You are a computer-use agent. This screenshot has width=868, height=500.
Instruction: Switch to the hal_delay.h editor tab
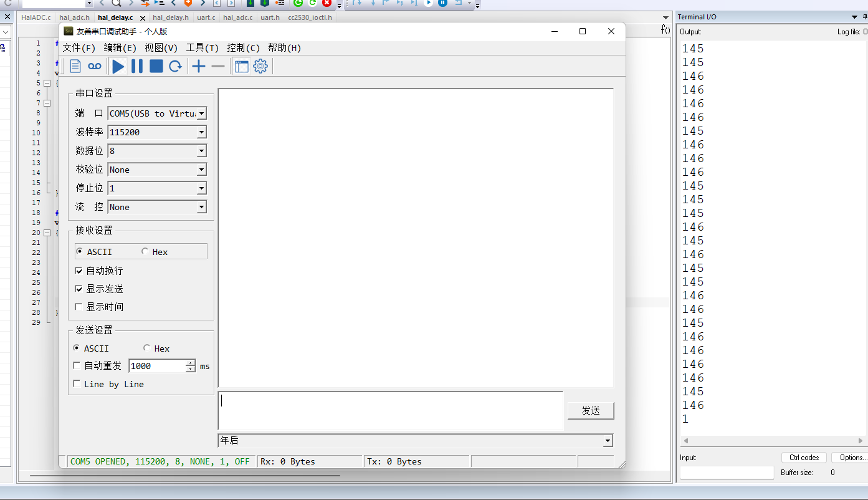[171, 17]
